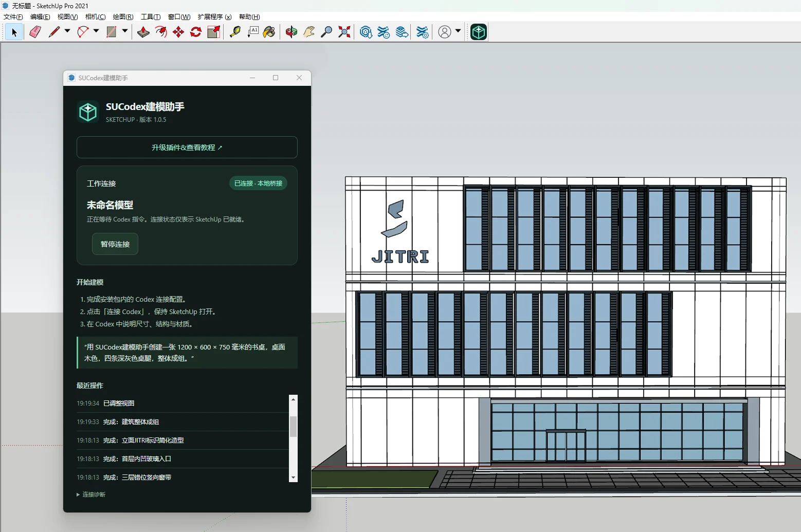Image resolution: width=801 pixels, height=532 pixels.
Task: Open the account dropdown arrow
Action: pos(458,31)
